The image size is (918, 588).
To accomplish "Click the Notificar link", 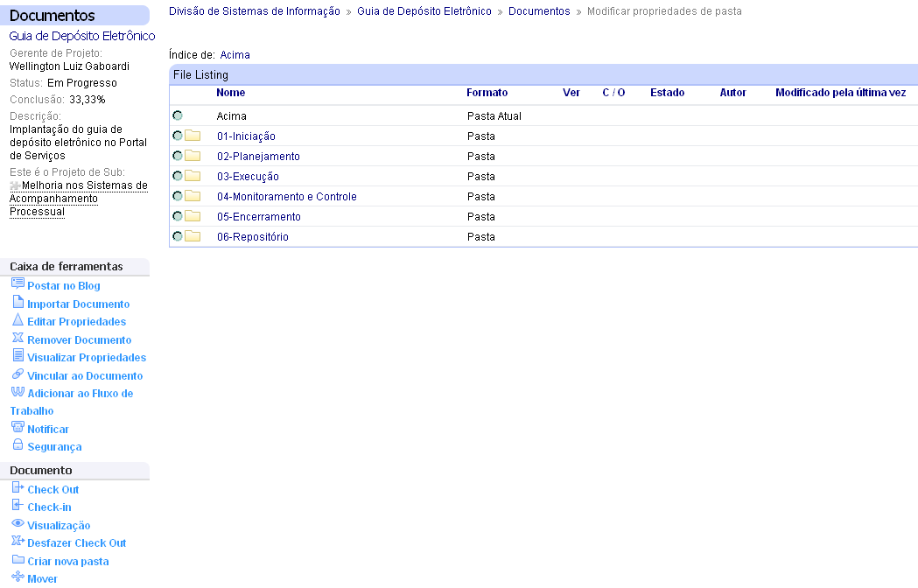I will point(48,430).
